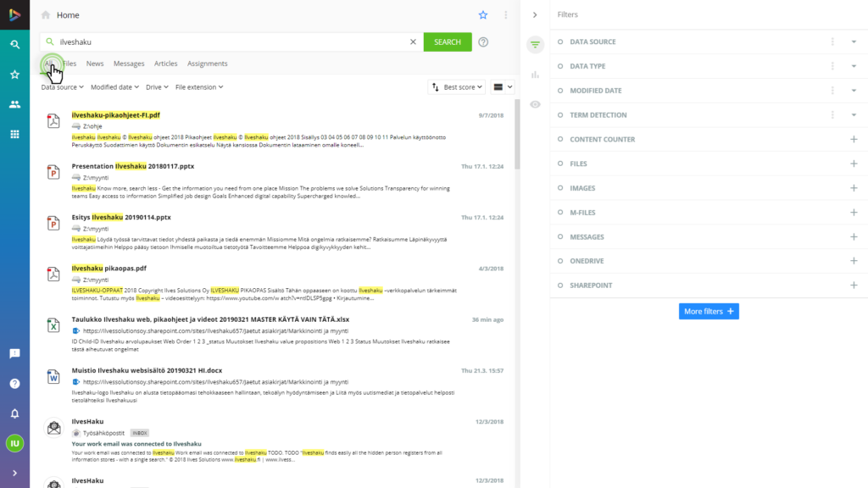This screenshot has height=488, width=868.
Task: Open the File extension dropdown
Action: pyautogui.click(x=199, y=87)
